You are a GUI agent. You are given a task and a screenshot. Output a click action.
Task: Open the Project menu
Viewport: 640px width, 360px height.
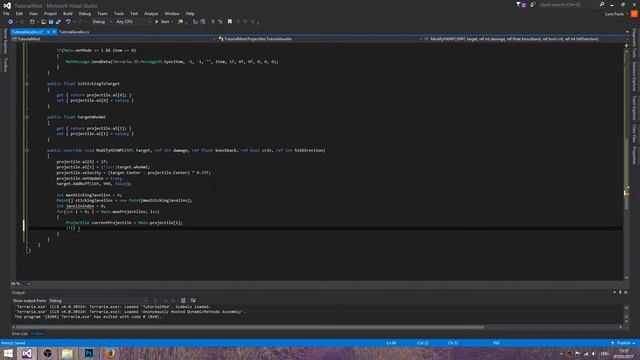pos(50,13)
